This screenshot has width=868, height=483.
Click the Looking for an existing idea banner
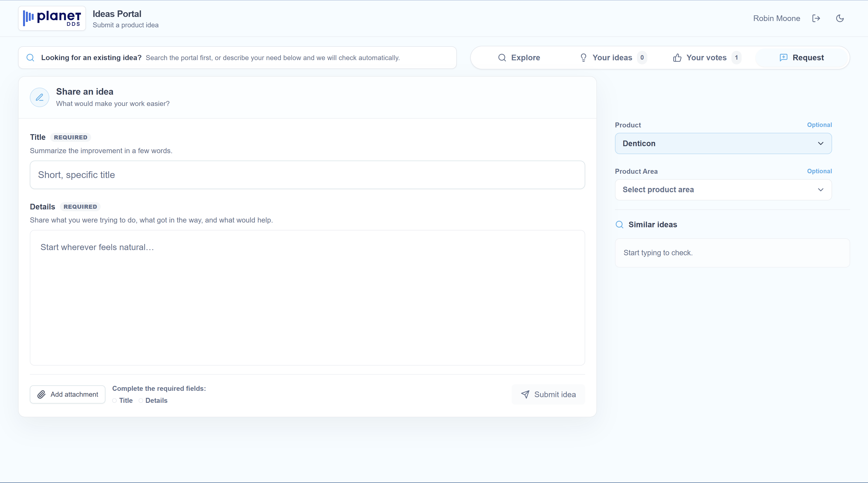(237, 58)
